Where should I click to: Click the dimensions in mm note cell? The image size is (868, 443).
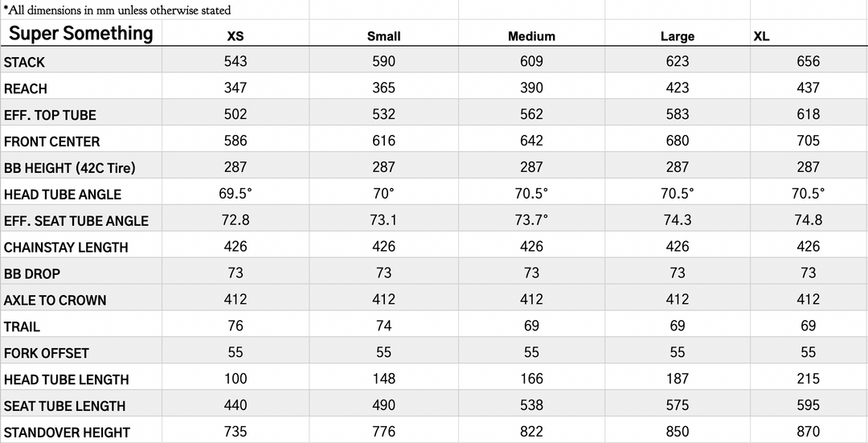pyautogui.click(x=117, y=10)
